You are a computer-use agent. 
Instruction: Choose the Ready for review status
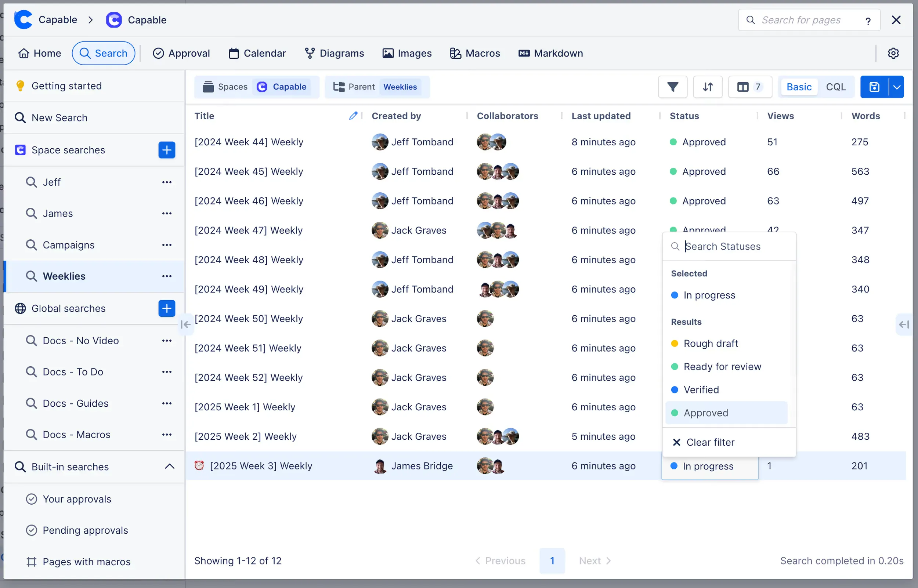(726, 367)
